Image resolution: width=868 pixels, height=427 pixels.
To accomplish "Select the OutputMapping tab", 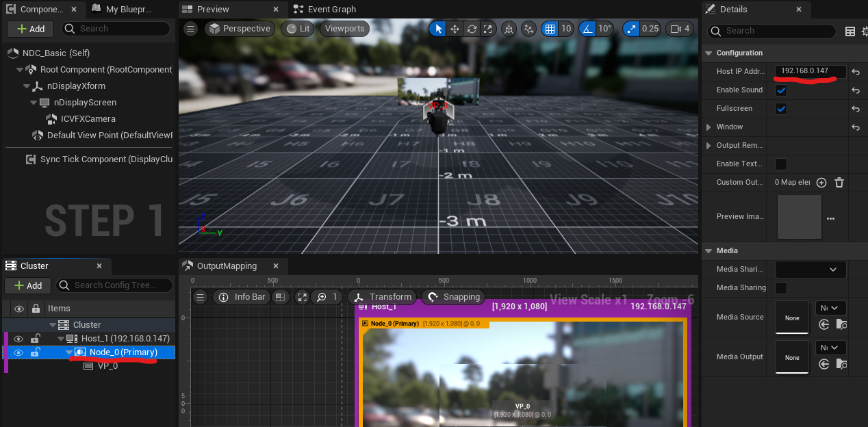I will 227,266.
